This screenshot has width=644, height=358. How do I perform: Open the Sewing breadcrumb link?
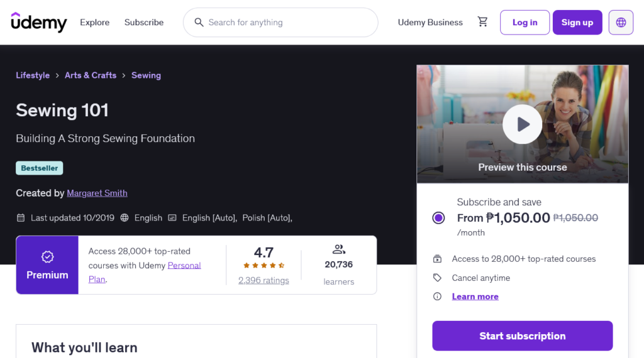(146, 75)
